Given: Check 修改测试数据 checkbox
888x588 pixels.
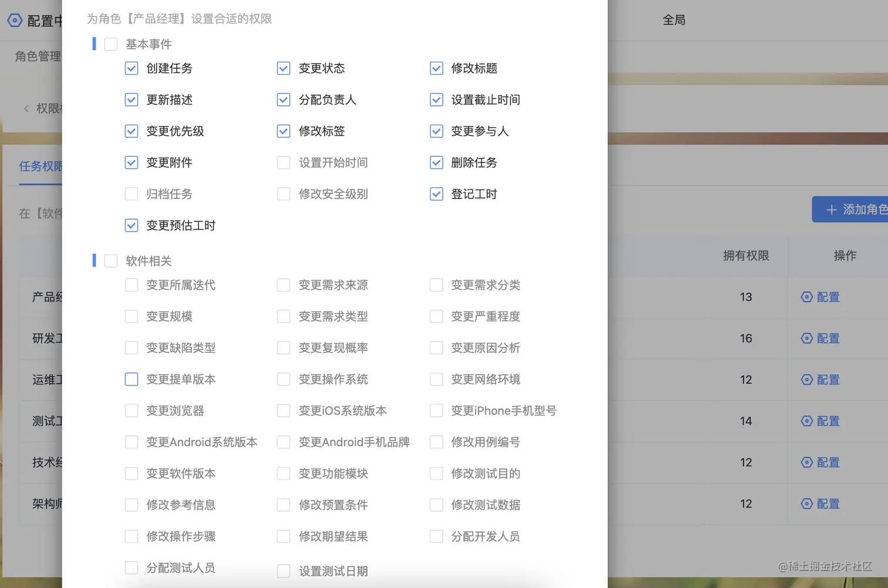Looking at the screenshot, I should click(436, 505).
